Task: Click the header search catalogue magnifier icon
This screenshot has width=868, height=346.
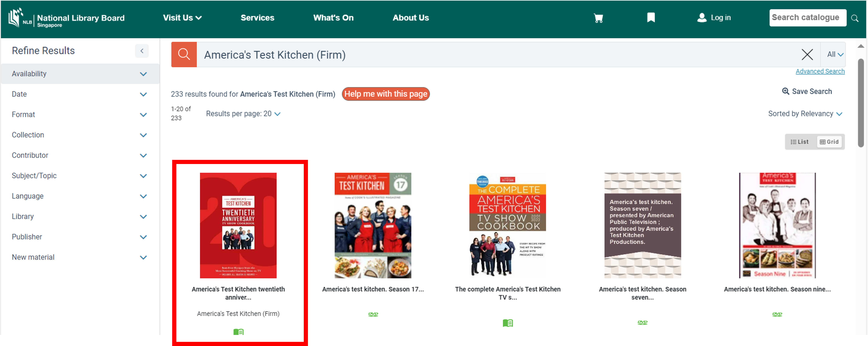Action: pyautogui.click(x=855, y=18)
